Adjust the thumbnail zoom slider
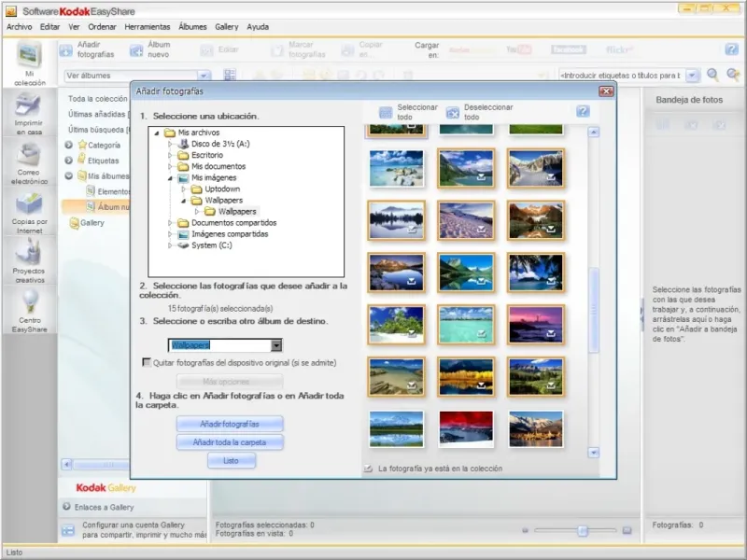The height and width of the screenshot is (560, 747). coord(584,530)
